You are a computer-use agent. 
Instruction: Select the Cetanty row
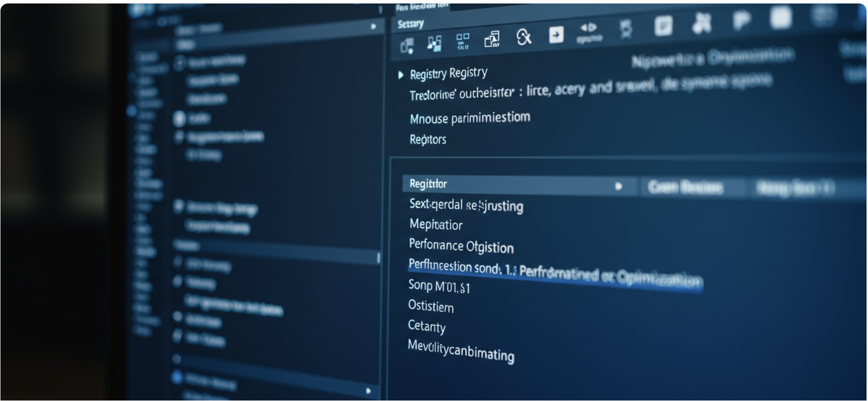click(427, 326)
